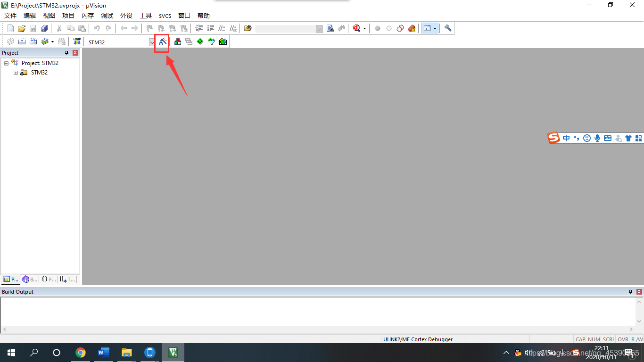Download code with the LOAD icon
The height and width of the screenshot is (362, 644).
77,41
